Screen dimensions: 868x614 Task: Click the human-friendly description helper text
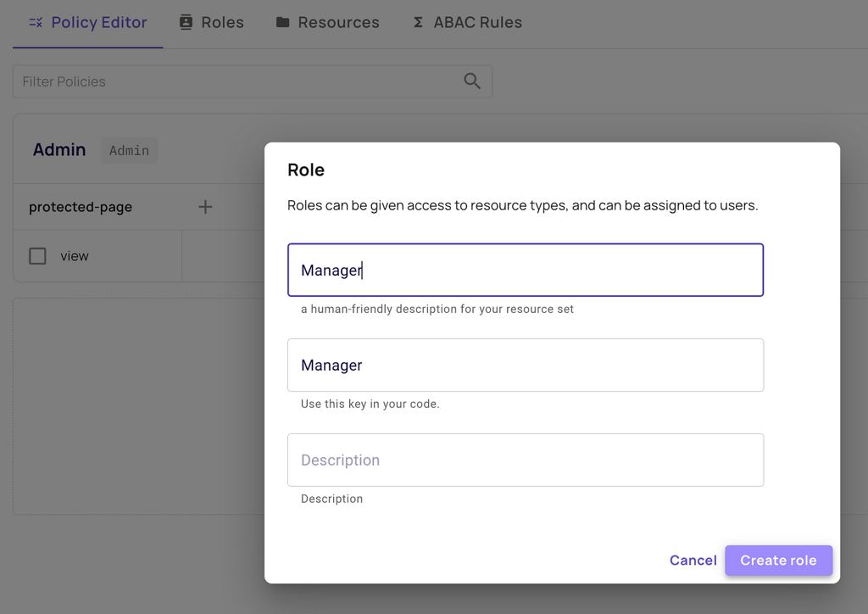coord(437,309)
